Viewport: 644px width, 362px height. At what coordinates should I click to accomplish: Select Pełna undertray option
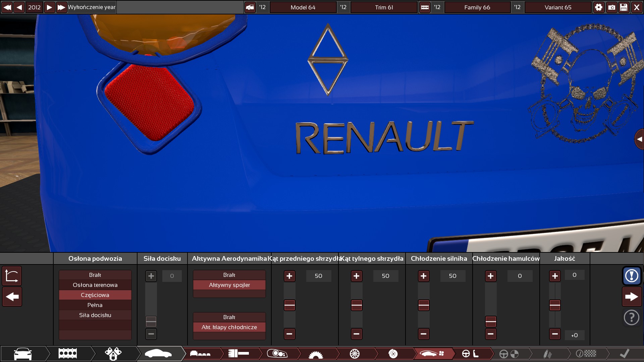pos(95,305)
